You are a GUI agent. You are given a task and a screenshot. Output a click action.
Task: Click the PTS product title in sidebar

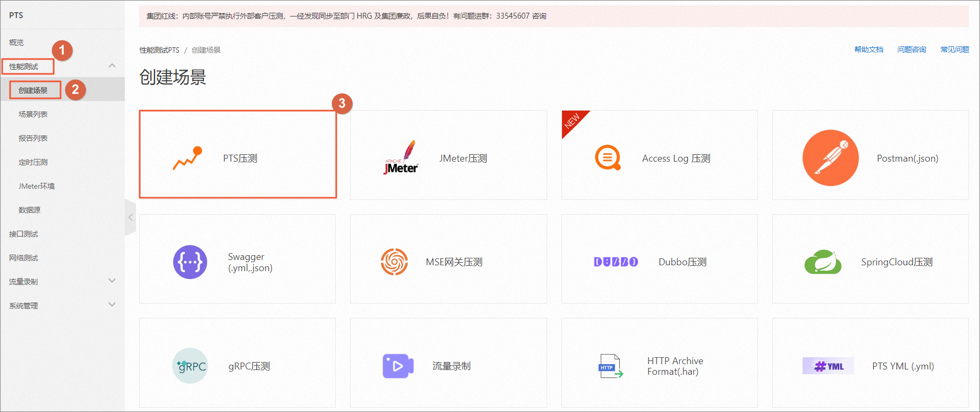pyautogui.click(x=16, y=15)
